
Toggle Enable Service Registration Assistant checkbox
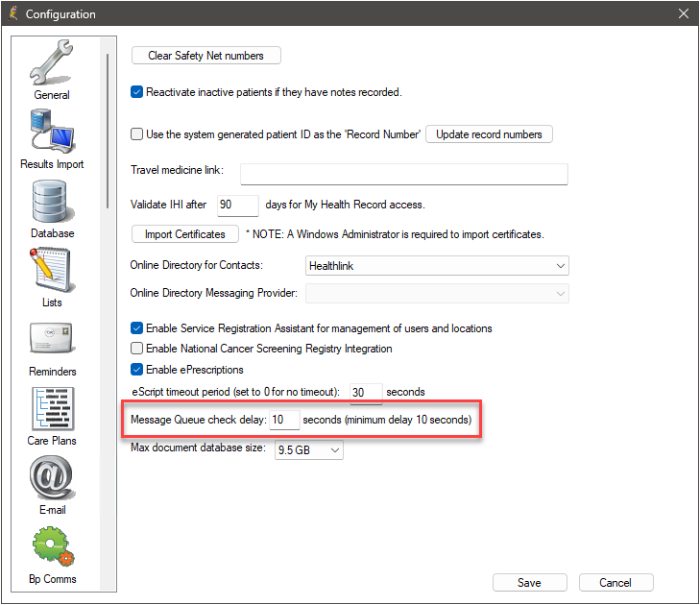[136, 328]
